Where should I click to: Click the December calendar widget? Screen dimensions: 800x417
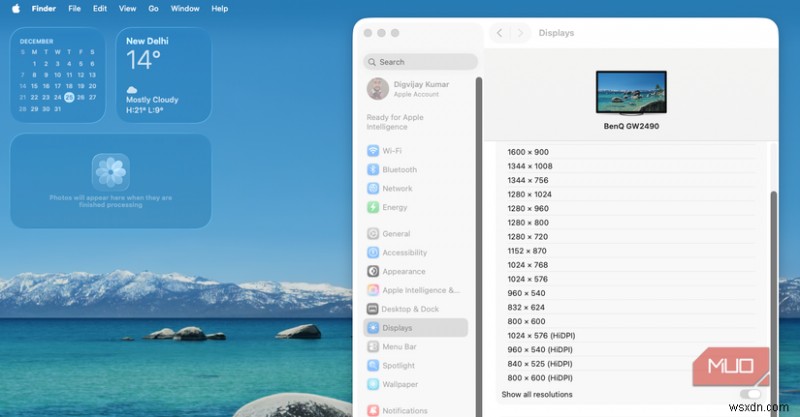[x=58, y=75]
